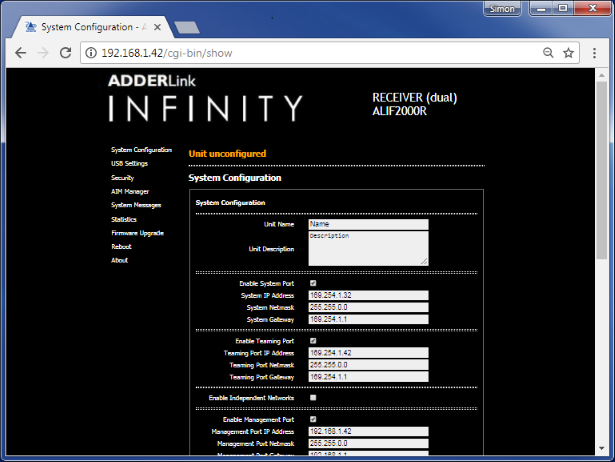Screen dimensions: 615x462
Task: Maximize the browser window
Action: [563, 8]
